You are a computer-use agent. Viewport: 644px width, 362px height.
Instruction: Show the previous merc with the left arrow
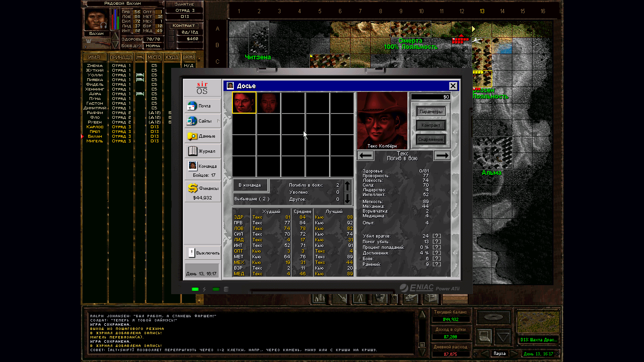(x=365, y=156)
